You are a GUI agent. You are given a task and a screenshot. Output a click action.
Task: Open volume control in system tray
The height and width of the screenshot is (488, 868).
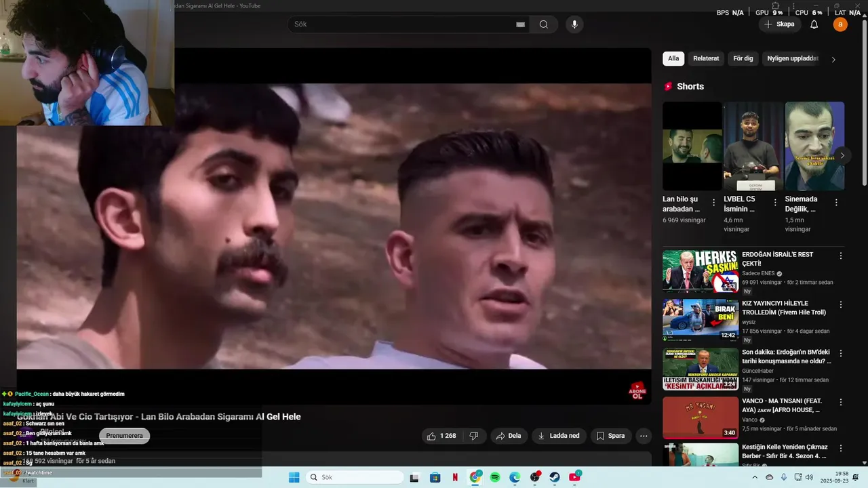click(x=809, y=477)
